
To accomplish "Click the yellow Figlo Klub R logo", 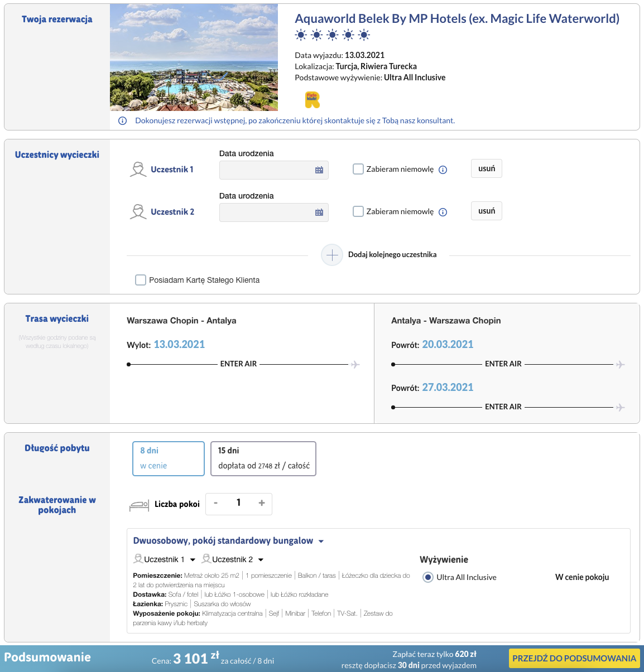I will pos(313,100).
